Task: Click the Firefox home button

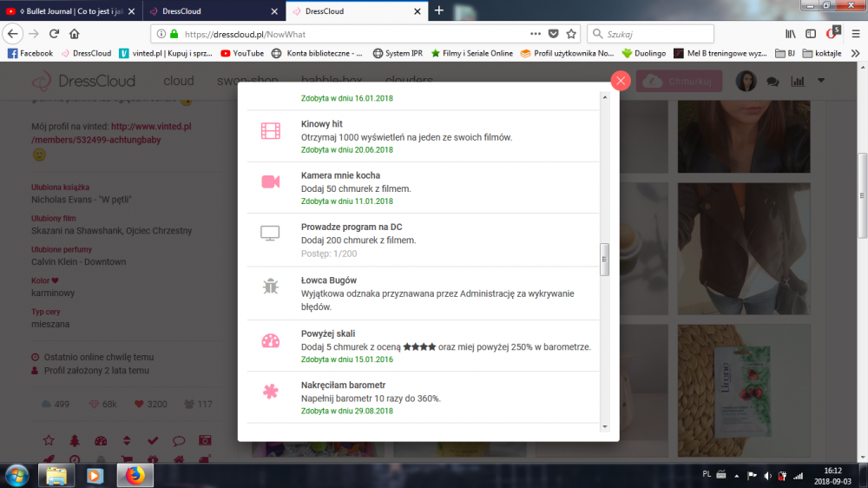Action: [75, 34]
